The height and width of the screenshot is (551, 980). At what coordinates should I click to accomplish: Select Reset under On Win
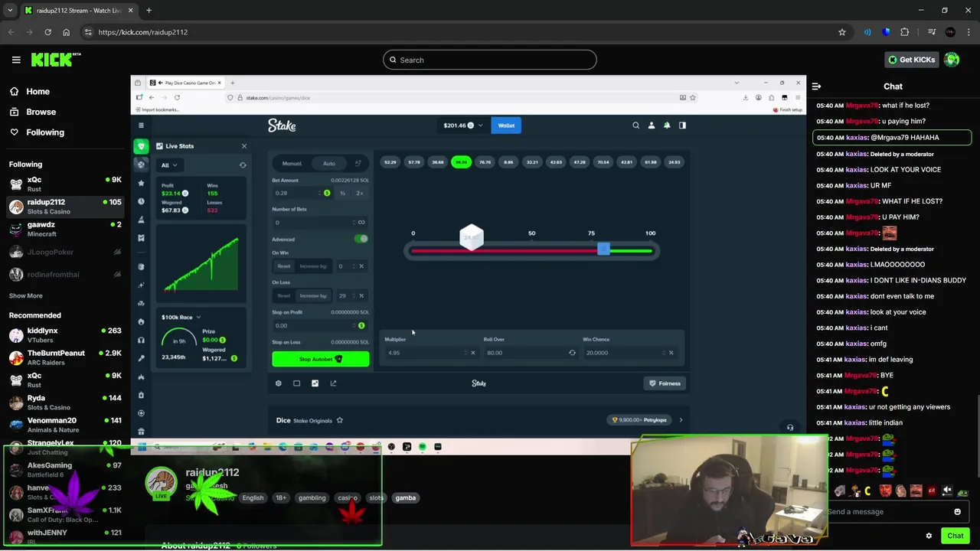[284, 266]
